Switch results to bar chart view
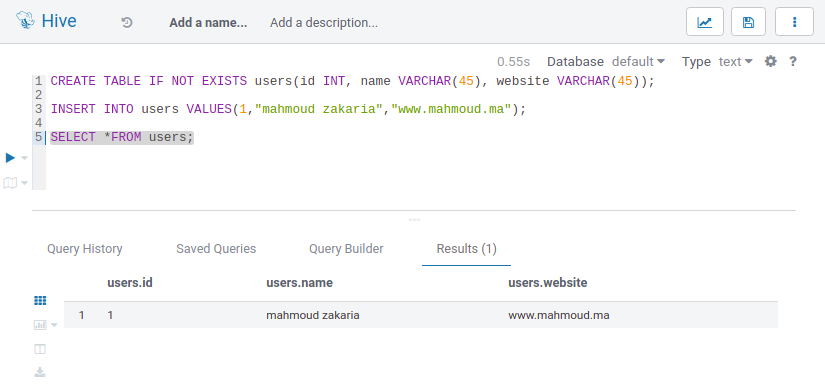This screenshot has width=825, height=391. [x=40, y=325]
